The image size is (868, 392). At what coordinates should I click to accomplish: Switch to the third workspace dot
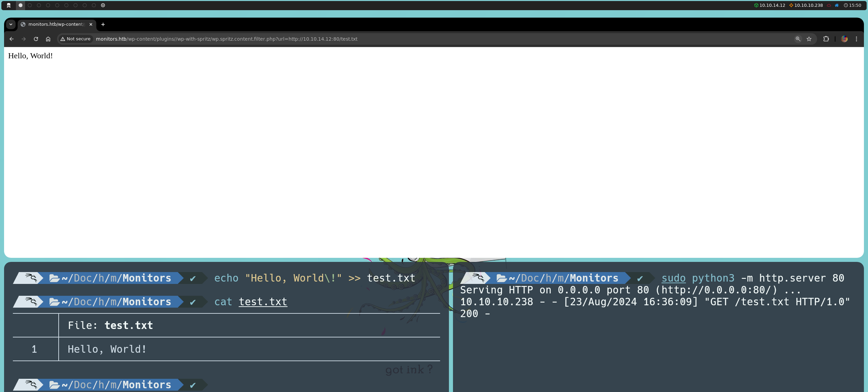pyautogui.click(x=39, y=5)
